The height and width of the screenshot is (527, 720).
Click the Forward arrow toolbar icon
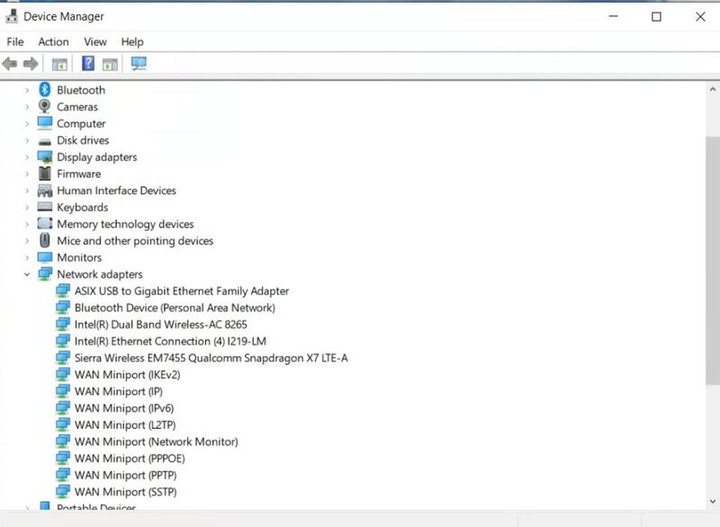coord(31,64)
